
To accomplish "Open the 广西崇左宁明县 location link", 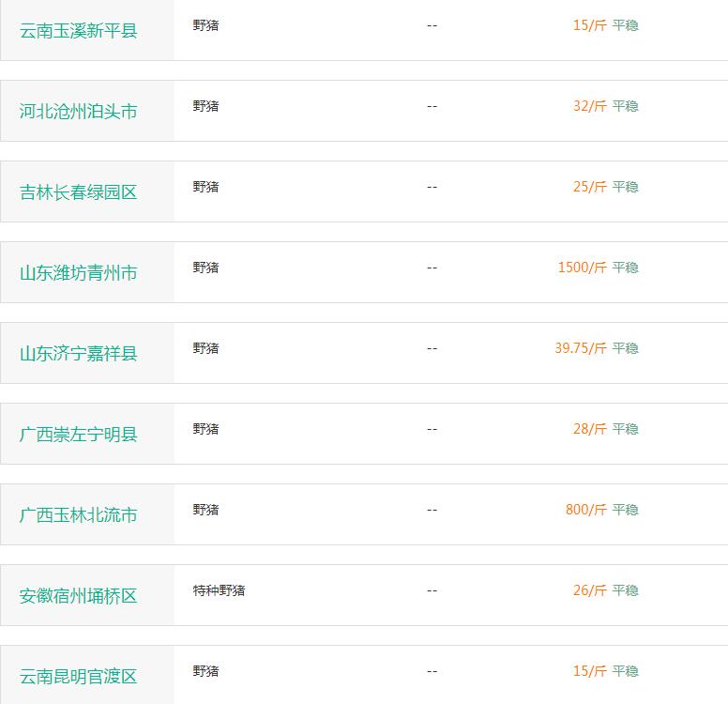I will [x=78, y=435].
